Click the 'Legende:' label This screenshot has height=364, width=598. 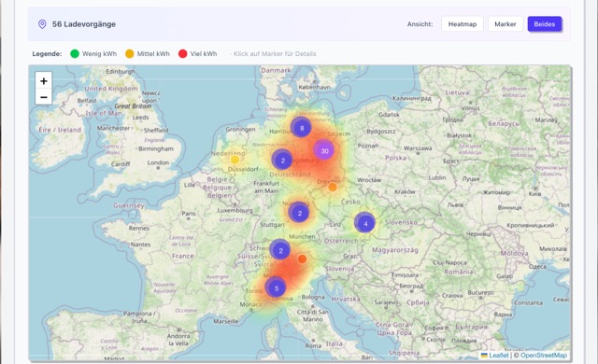[47, 54]
